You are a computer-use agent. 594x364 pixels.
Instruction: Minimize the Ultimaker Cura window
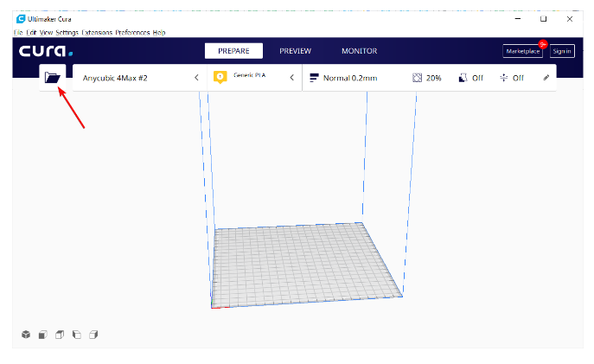coord(518,18)
